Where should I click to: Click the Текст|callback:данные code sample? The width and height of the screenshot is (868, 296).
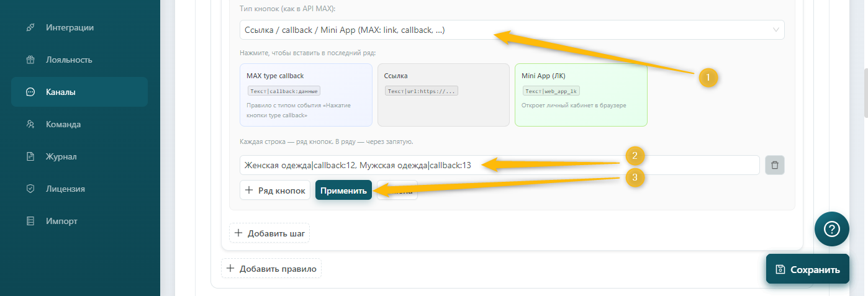point(284,91)
